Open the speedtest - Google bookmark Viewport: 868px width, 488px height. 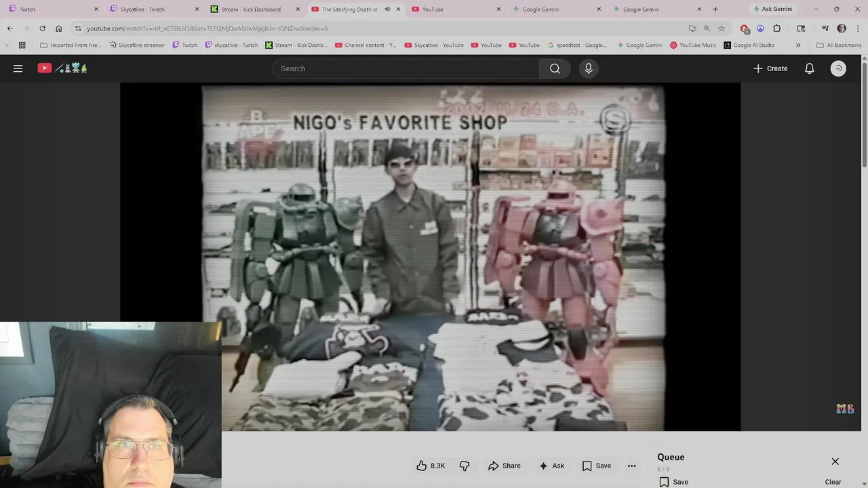(x=577, y=45)
